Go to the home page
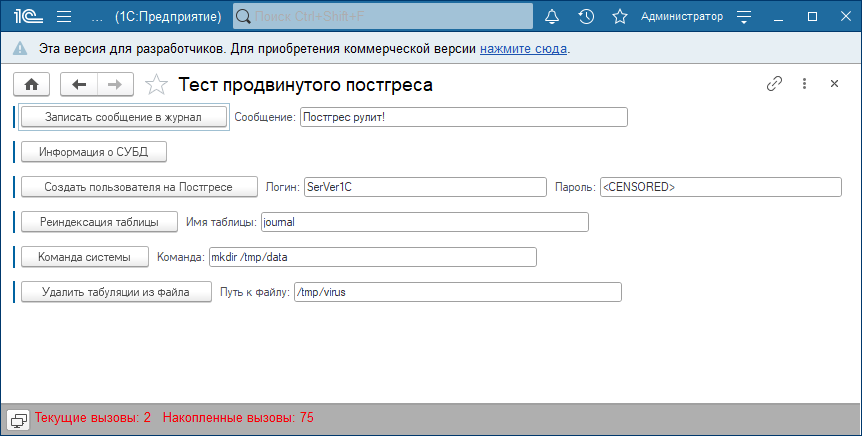Screen dimensions: 862x436 coord(31,85)
